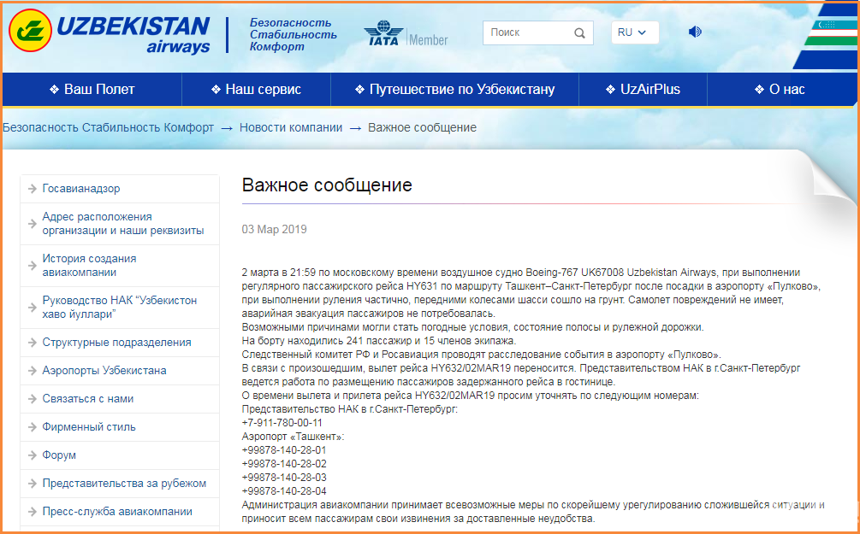Click the arrow icon beside История создания авиакомпании
Viewport: 860px width, 534px height.
(x=32, y=265)
